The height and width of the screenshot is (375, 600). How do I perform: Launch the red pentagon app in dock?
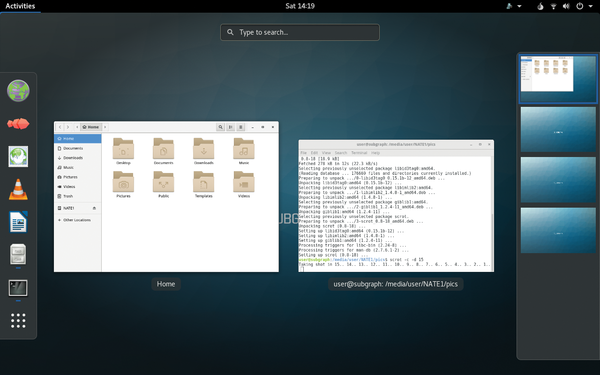click(x=18, y=124)
